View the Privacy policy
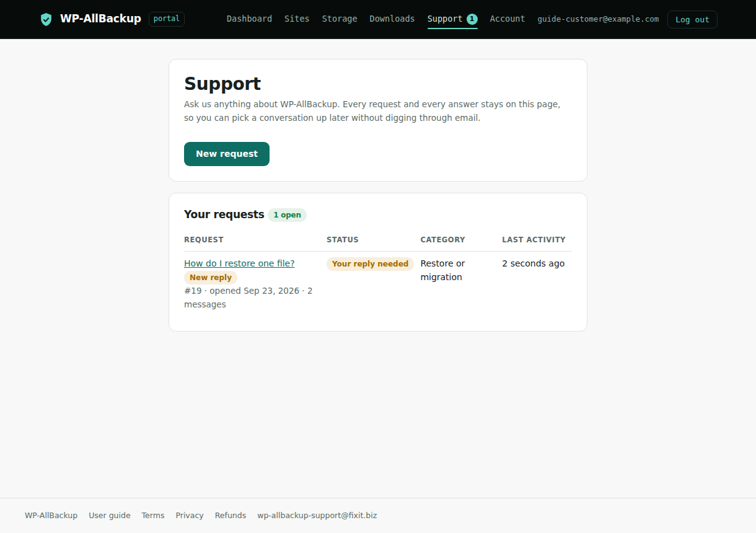Screen dimensions: 756x533 click(x=190, y=516)
